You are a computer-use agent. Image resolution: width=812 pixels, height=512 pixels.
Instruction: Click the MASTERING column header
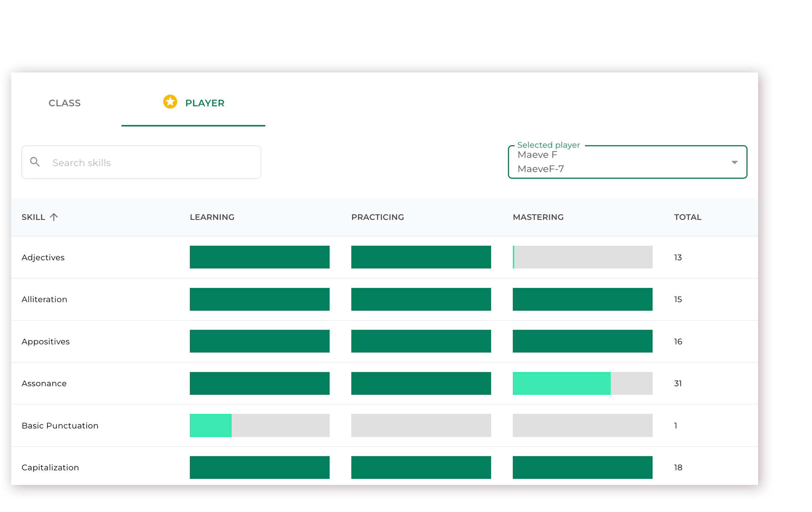538,217
